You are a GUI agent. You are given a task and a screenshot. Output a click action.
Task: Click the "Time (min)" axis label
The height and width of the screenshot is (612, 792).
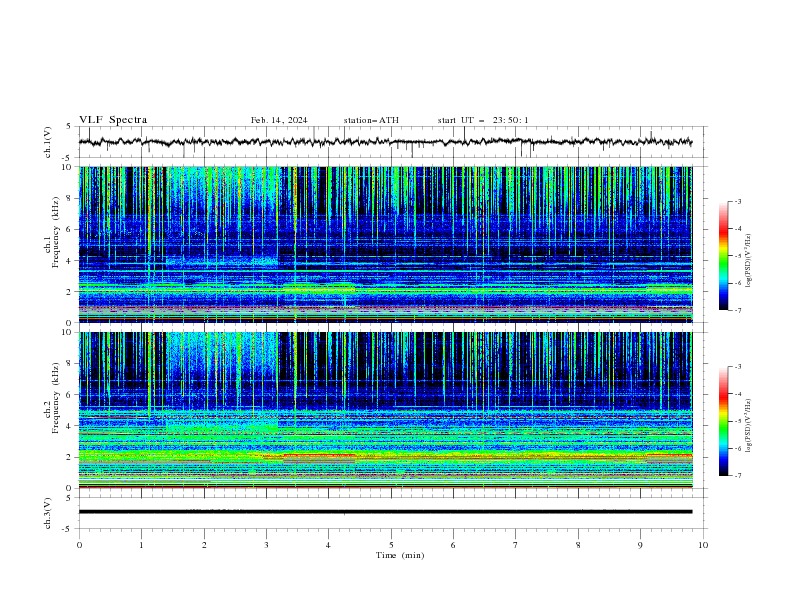[x=400, y=555]
